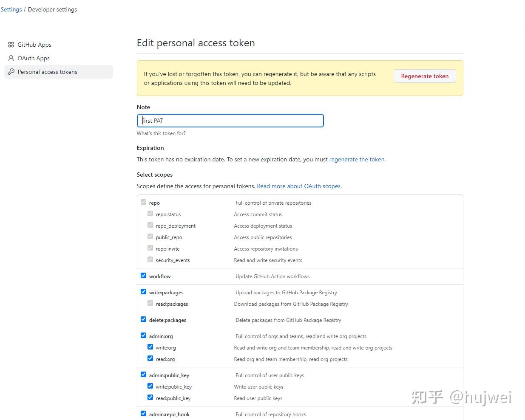
Task: Disable the admin:org scope
Action: pyautogui.click(x=143, y=335)
